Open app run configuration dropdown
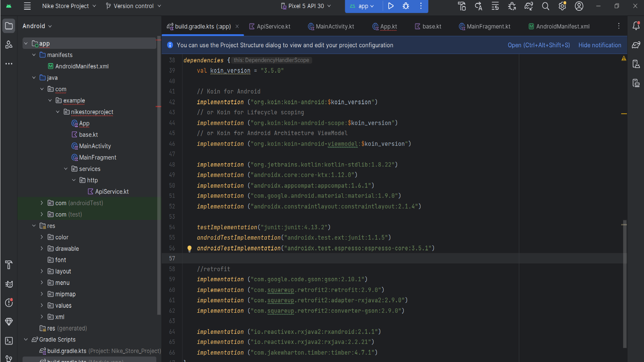 (x=362, y=6)
